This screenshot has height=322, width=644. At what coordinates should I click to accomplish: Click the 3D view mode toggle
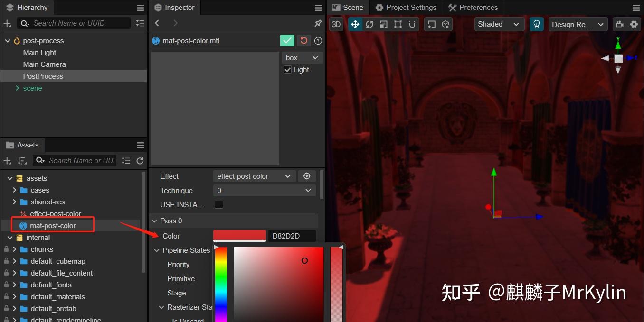336,24
